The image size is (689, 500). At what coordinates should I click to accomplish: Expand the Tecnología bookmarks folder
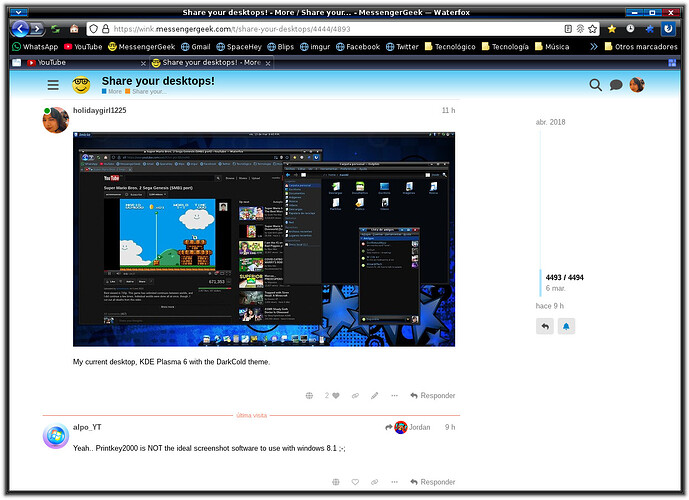[505, 47]
